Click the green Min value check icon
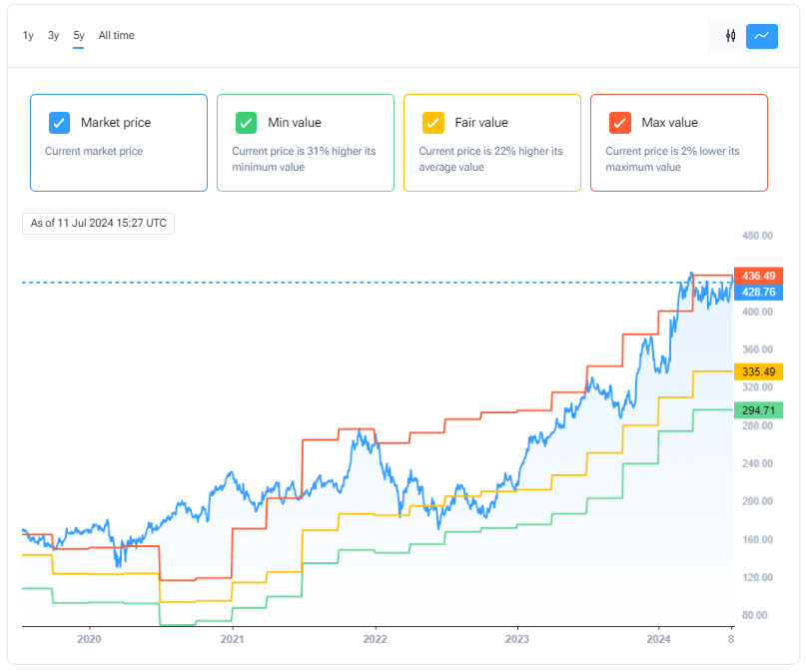 246,122
